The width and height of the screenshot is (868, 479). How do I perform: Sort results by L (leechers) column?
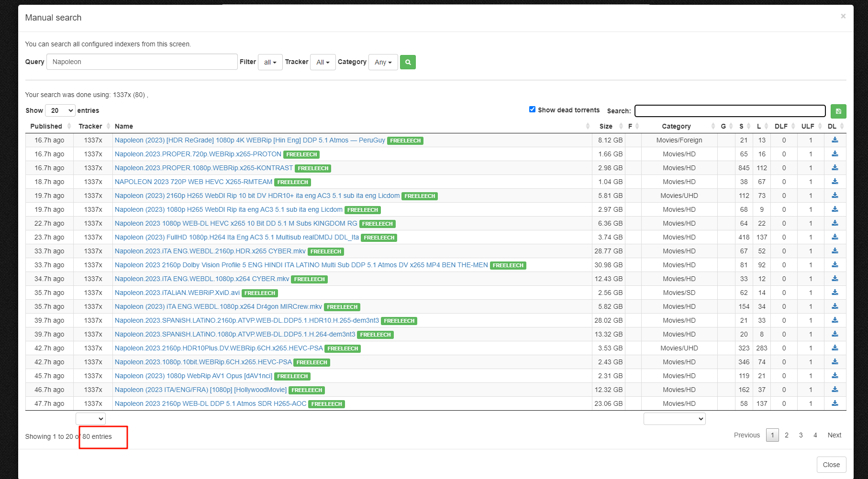click(x=761, y=126)
